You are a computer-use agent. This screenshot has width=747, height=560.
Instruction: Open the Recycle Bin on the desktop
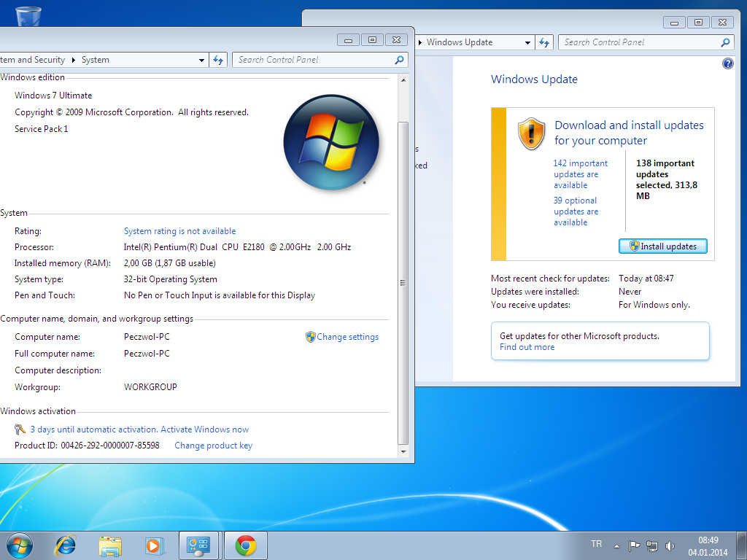(28, 16)
